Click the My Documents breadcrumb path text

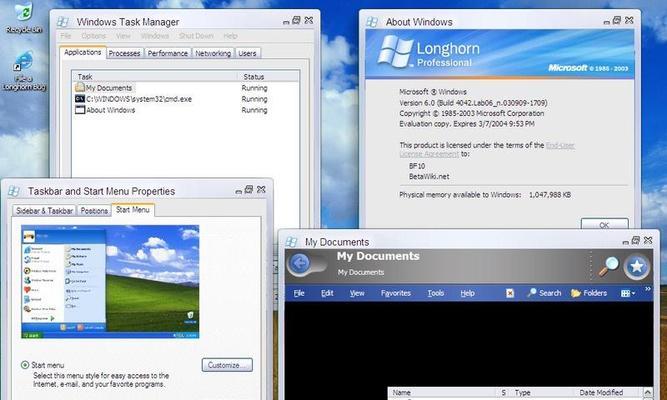(361, 272)
